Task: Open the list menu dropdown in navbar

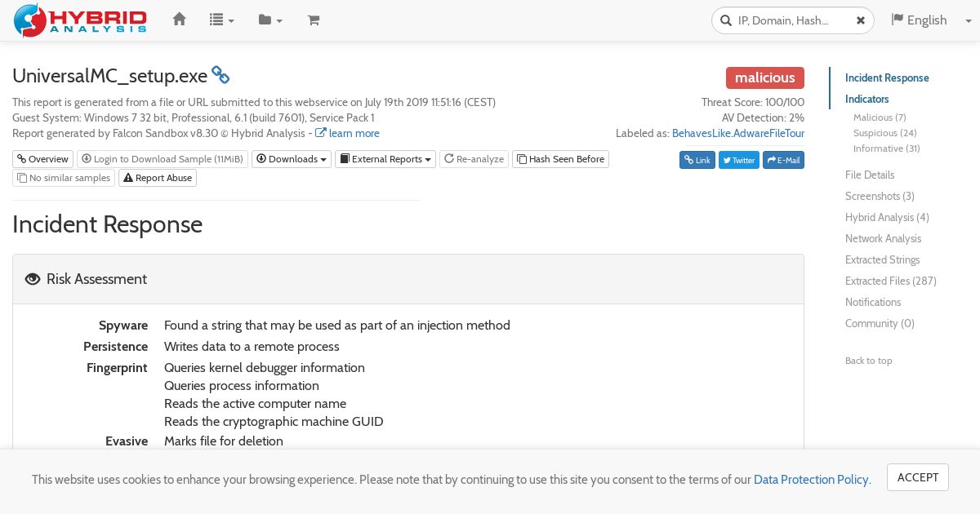Action: [x=221, y=20]
